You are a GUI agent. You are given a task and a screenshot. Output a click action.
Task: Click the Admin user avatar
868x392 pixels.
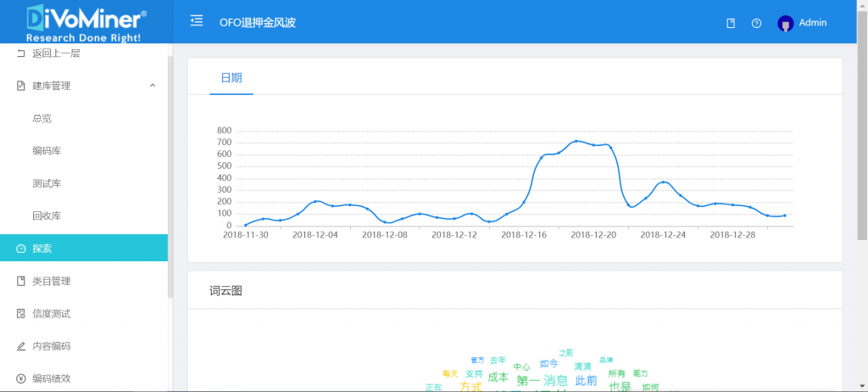(786, 23)
